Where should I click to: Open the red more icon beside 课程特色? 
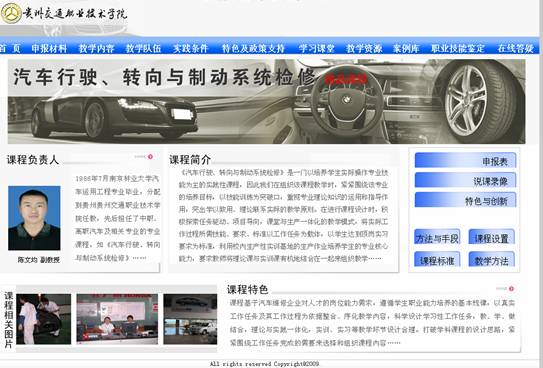coord(511,289)
